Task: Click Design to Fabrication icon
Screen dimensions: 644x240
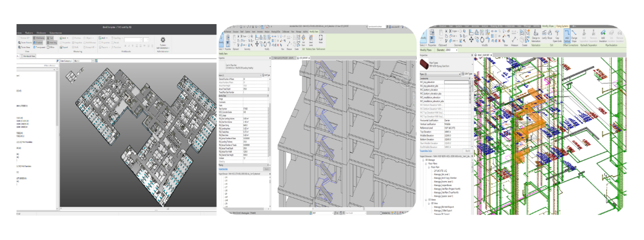Action: 536,36
